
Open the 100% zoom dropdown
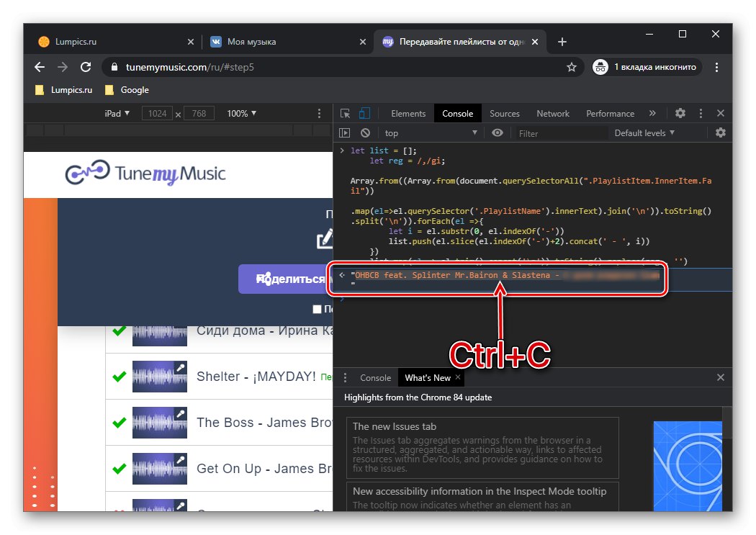pyautogui.click(x=241, y=113)
